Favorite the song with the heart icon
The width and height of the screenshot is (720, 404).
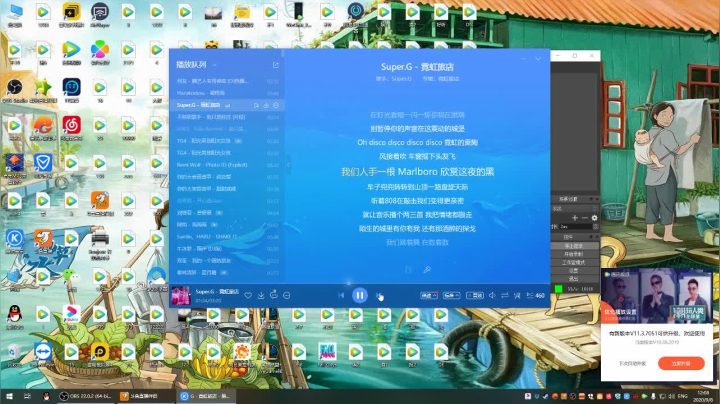(x=248, y=295)
